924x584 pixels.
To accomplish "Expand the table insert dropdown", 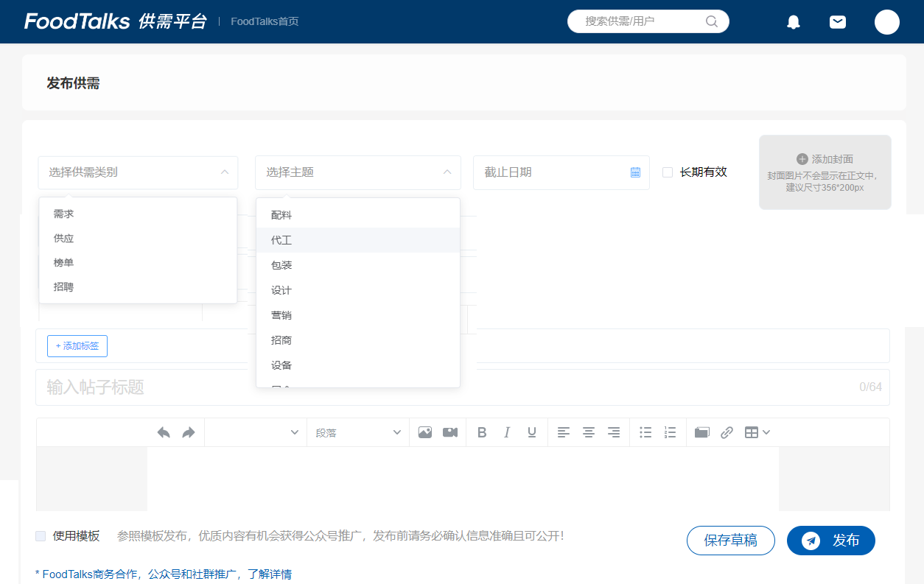I will [x=766, y=432].
